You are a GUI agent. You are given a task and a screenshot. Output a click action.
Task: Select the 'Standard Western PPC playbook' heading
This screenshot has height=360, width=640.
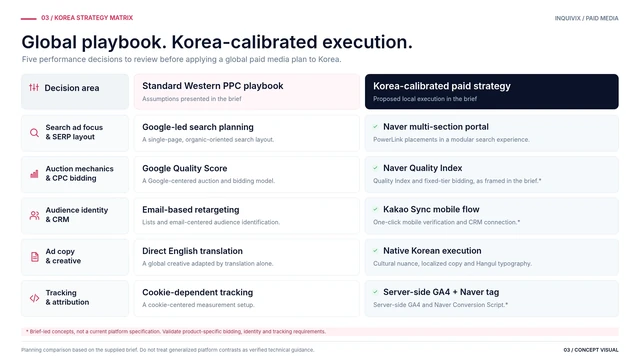[213, 86]
